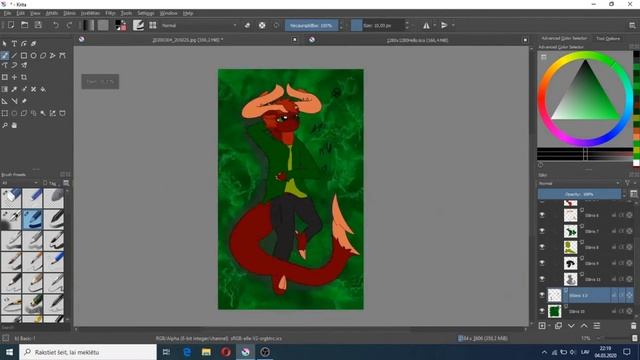
Task: Duplicate the current layer
Action: 558,326
